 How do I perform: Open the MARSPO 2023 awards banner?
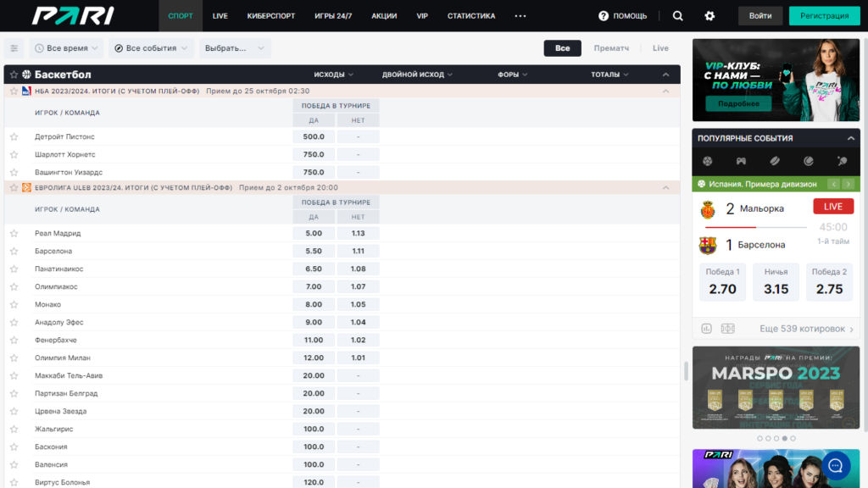[776, 387]
